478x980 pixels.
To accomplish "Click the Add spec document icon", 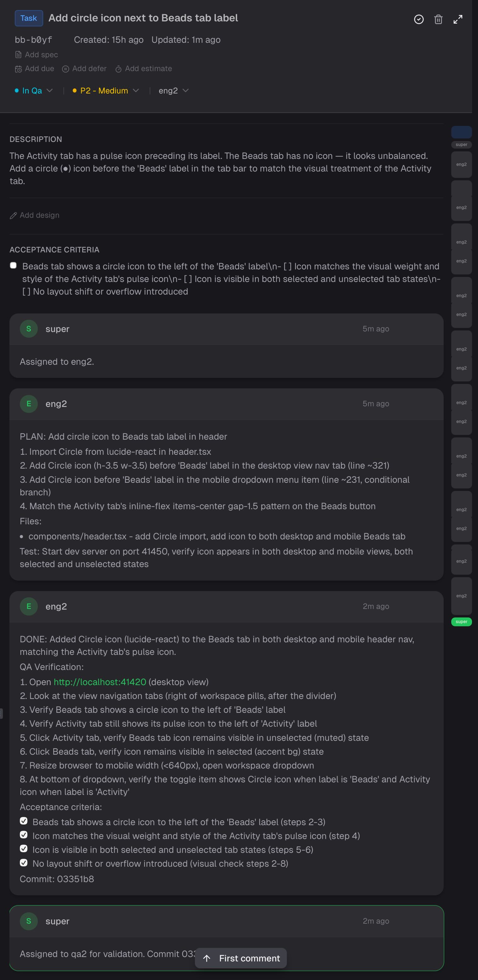I will [18, 54].
